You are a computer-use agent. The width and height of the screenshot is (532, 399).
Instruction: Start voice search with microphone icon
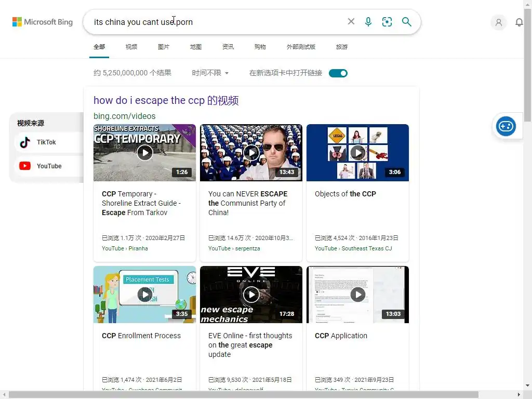tap(368, 22)
